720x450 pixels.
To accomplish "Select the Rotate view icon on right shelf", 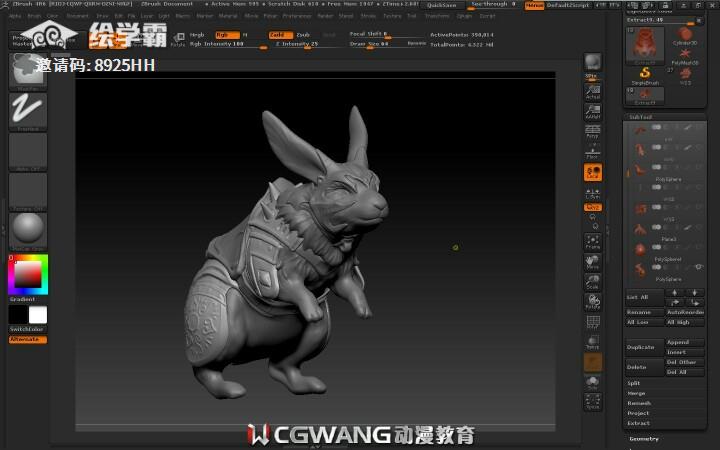I will 592,302.
